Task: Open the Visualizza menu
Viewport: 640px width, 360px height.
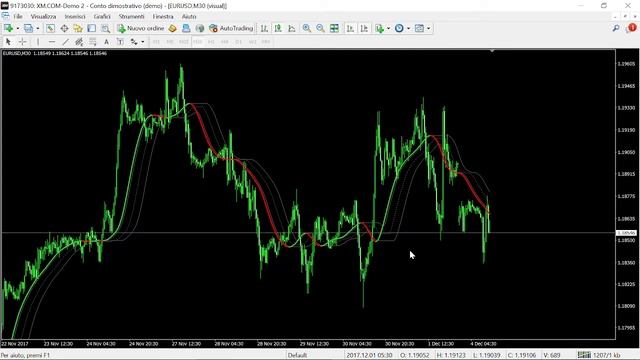Action: [x=43, y=16]
